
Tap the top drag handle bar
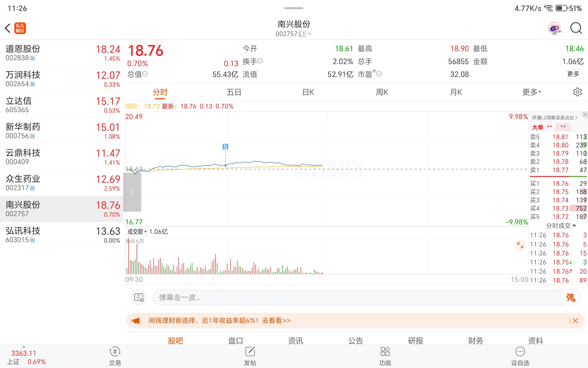294,8
